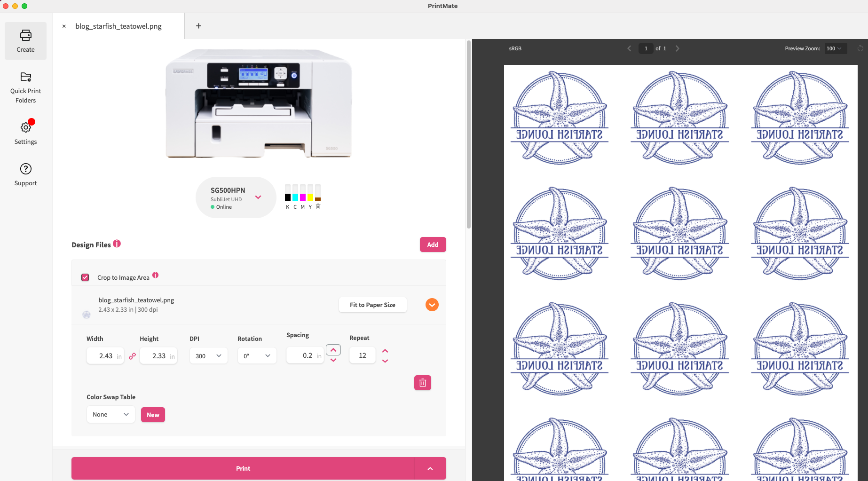Screen dimensions: 868x481
Task: Go to previous preview page
Action: coord(629,48)
